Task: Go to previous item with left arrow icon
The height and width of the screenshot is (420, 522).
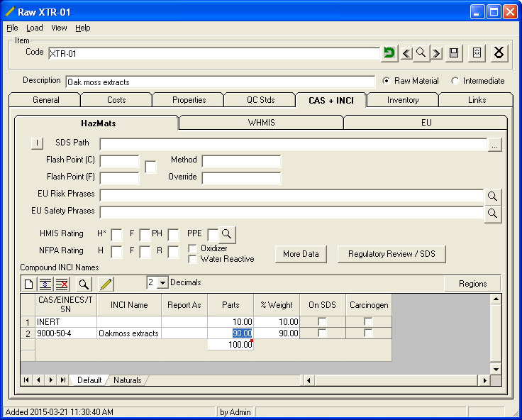Action: pyautogui.click(x=406, y=53)
